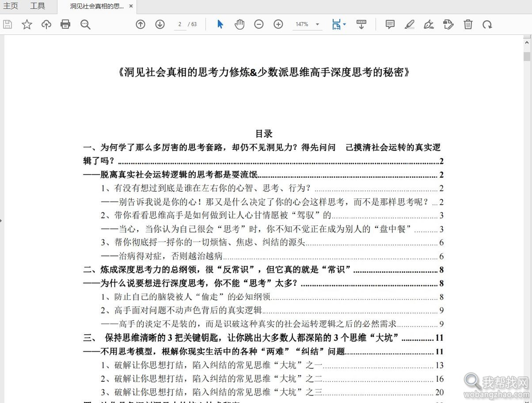Click the total page count 63 text
532x403 pixels.
[x=194, y=24]
